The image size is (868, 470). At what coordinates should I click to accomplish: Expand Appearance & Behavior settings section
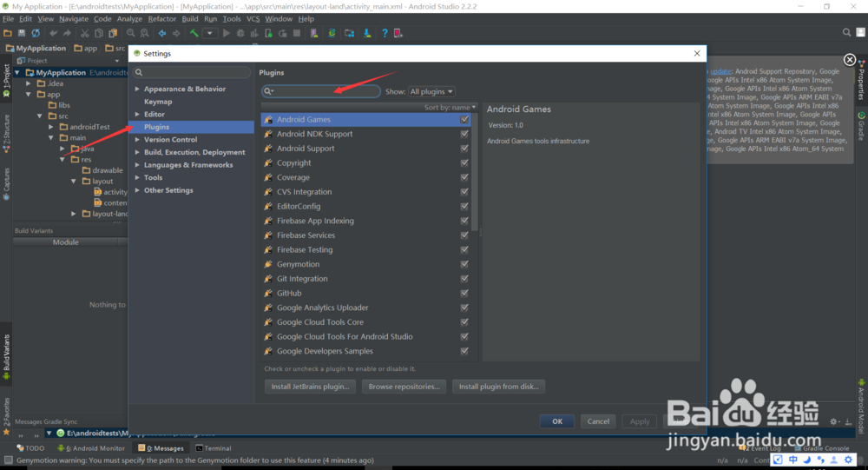[137, 89]
